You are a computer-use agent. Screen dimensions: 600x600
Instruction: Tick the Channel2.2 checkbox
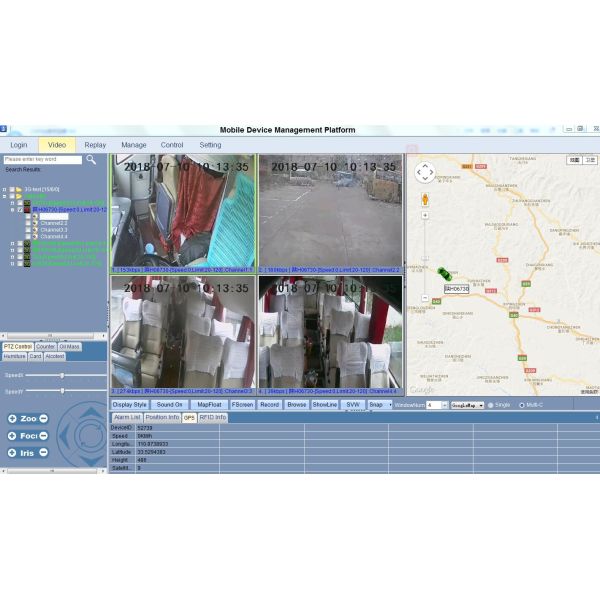pos(28,222)
